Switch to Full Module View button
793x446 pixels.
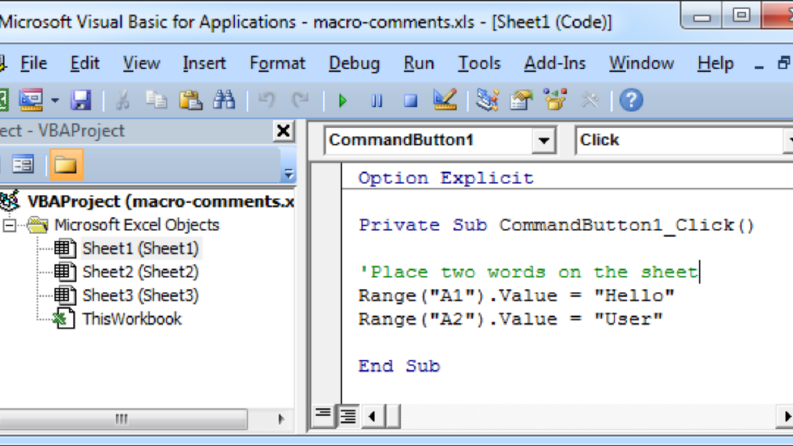click(347, 416)
